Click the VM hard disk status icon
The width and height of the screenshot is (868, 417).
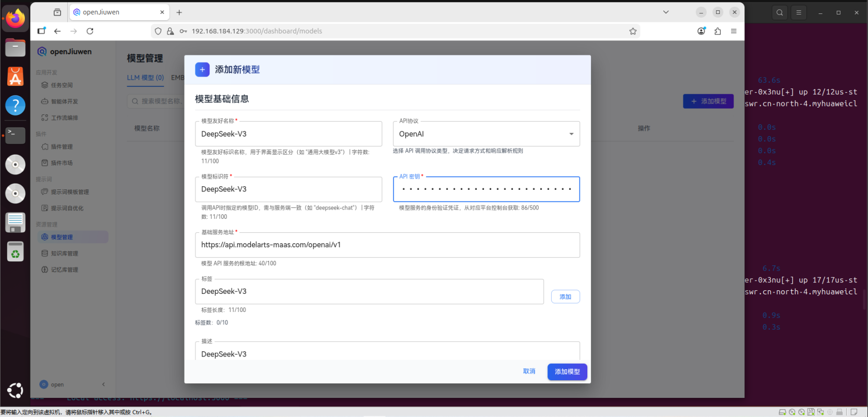782,412
